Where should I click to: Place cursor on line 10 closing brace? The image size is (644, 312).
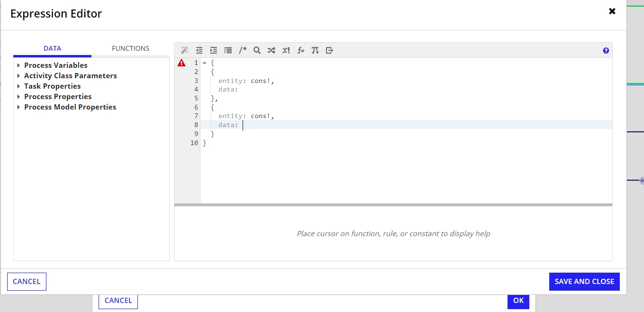pos(205,143)
